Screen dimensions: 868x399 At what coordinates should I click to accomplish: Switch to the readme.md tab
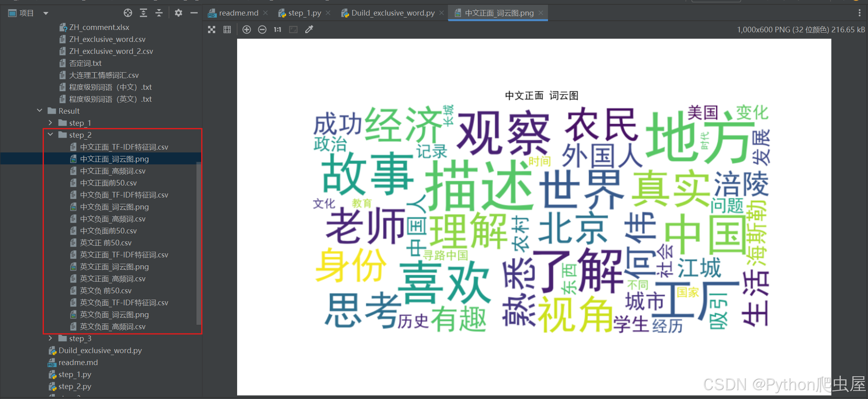pos(237,13)
